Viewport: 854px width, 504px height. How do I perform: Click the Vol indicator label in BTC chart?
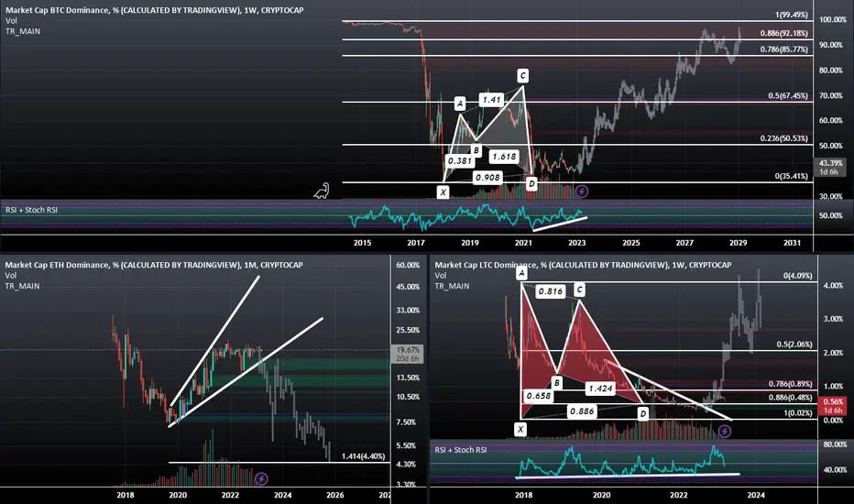pos(11,21)
